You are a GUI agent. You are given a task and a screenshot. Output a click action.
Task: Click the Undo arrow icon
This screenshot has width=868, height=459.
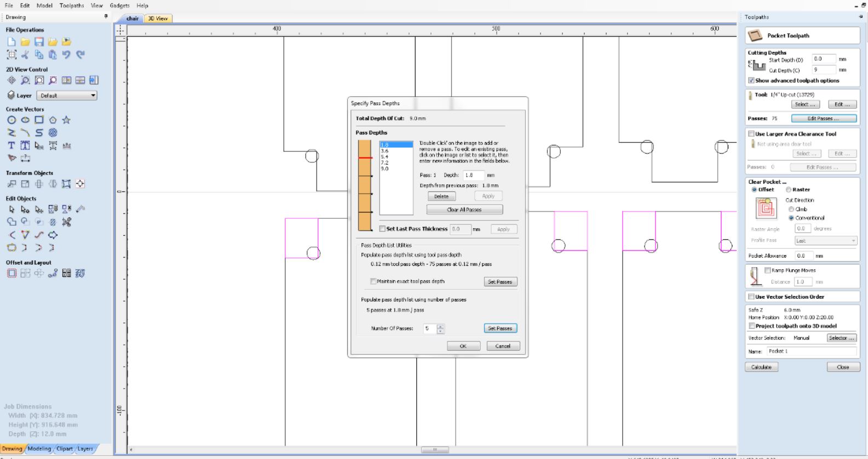(66, 55)
